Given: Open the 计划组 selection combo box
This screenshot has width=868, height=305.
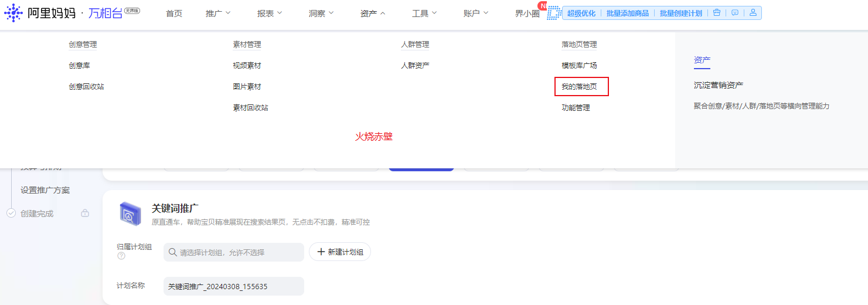Looking at the screenshot, I should 234,252.
